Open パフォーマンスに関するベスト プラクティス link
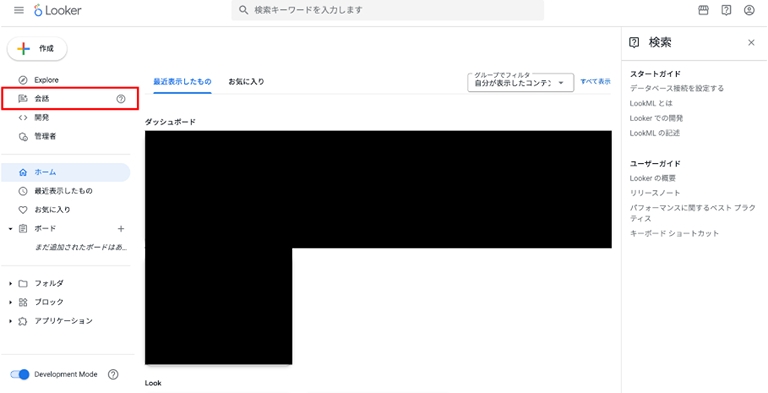This screenshot has height=393, width=768. coord(693,213)
